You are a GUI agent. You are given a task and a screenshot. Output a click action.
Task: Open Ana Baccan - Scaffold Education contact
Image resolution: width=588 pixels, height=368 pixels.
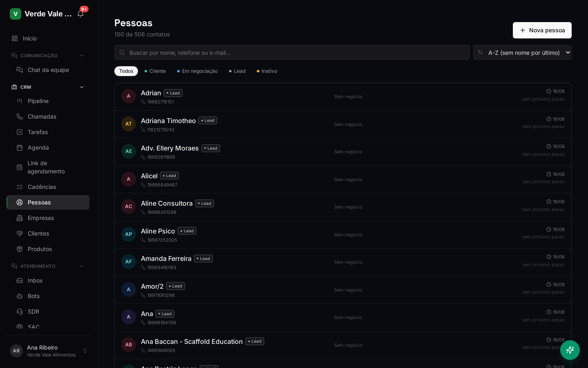click(x=343, y=345)
